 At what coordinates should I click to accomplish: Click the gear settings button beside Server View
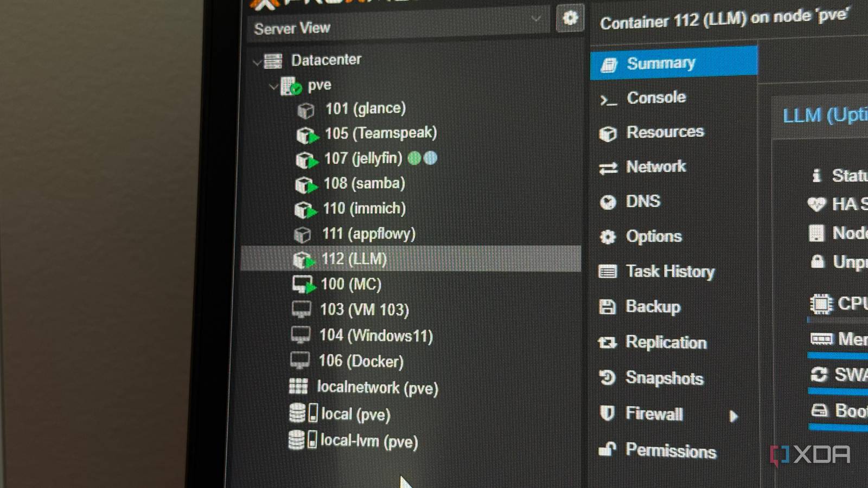coord(570,18)
